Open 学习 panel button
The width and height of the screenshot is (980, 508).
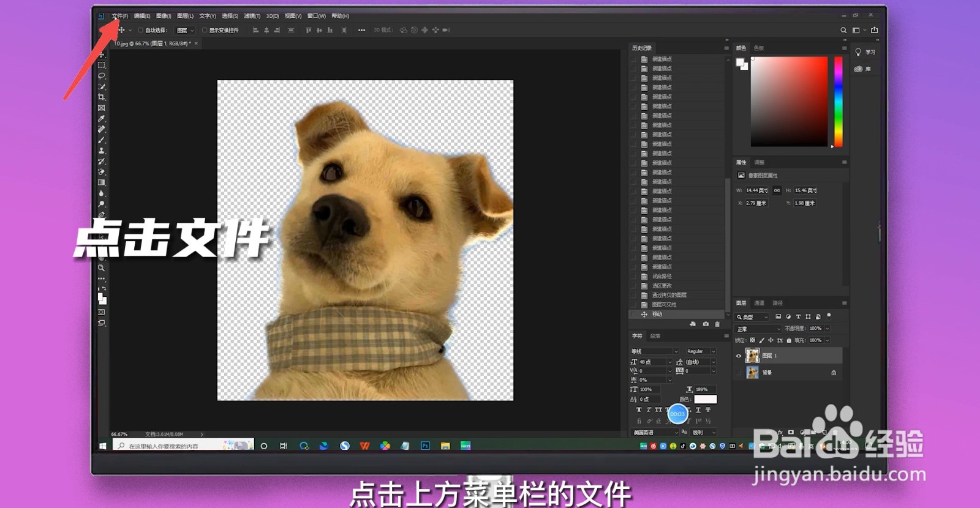coord(865,52)
